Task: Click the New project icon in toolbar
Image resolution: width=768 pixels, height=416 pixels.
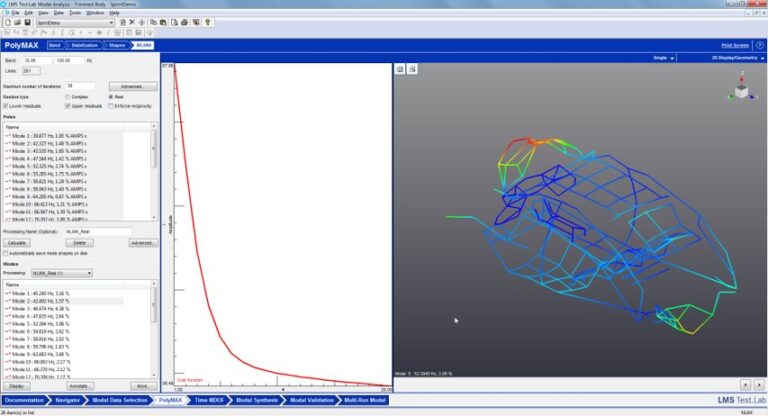Action: (x=8, y=23)
